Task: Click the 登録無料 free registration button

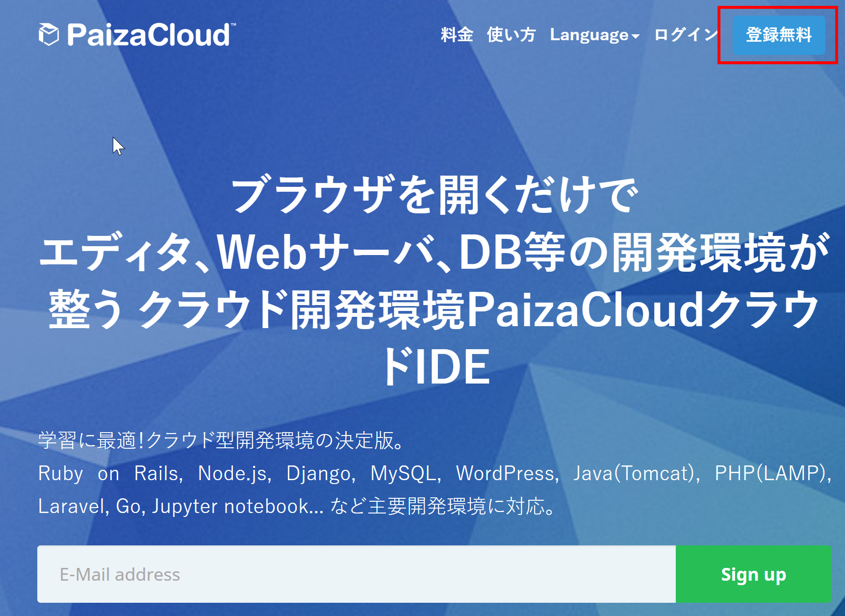Action: 778,35
